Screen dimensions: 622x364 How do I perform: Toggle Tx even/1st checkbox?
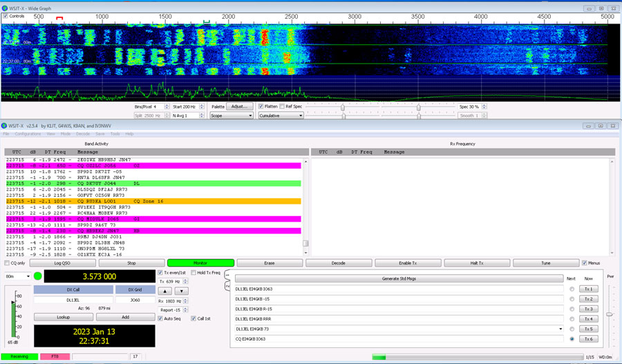coord(160,272)
